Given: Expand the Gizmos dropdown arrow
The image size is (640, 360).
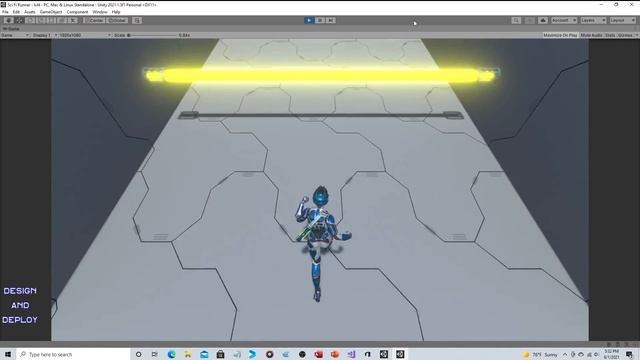Looking at the screenshot, I should pyautogui.click(x=636, y=35).
